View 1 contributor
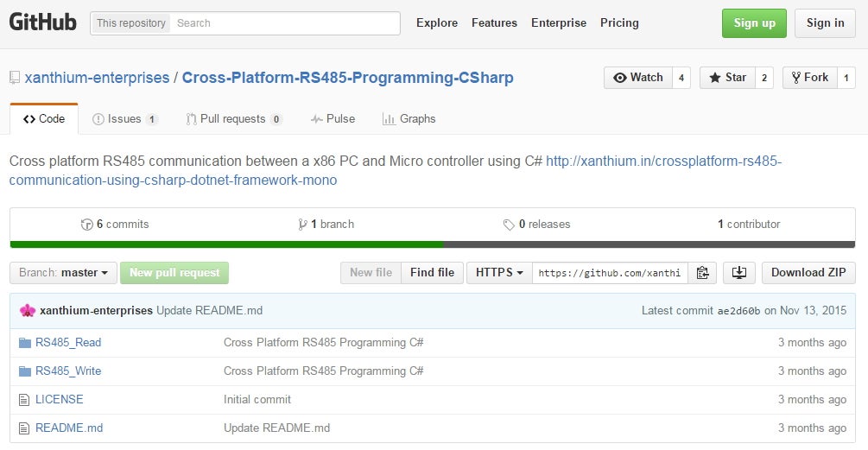This screenshot has width=868, height=450. point(749,225)
